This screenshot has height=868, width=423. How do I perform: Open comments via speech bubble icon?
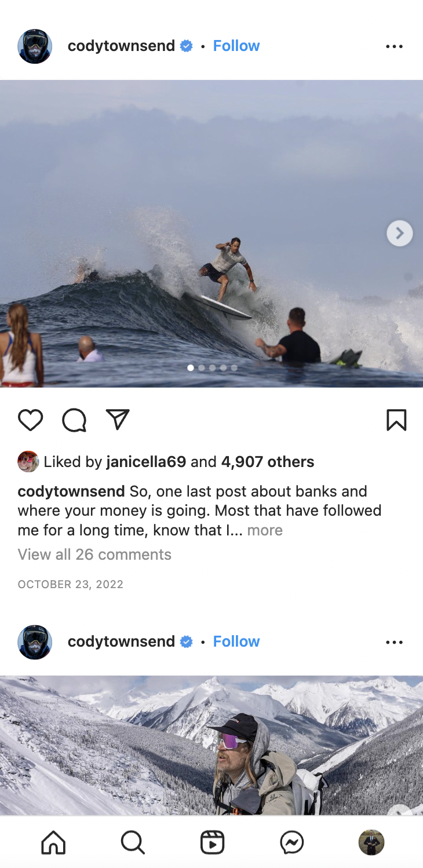click(x=74, y=420)
